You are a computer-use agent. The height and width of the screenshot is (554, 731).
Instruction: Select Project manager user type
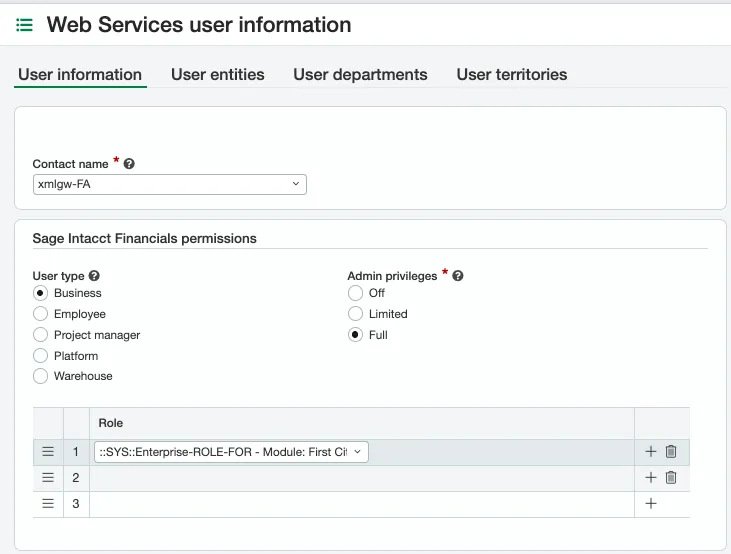click(41, 335)
